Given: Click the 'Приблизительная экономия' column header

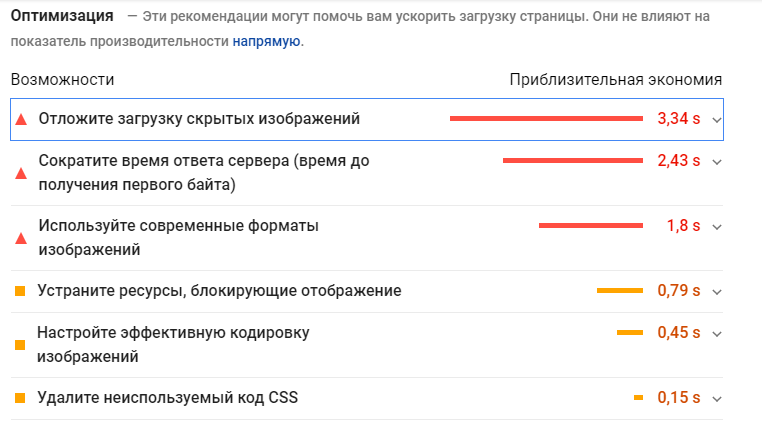Looking at the screenshot, I should coord(616,80).
